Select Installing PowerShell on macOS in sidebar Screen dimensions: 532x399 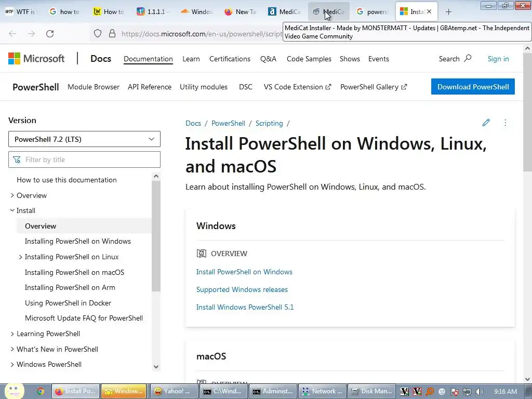coord(74,272)
